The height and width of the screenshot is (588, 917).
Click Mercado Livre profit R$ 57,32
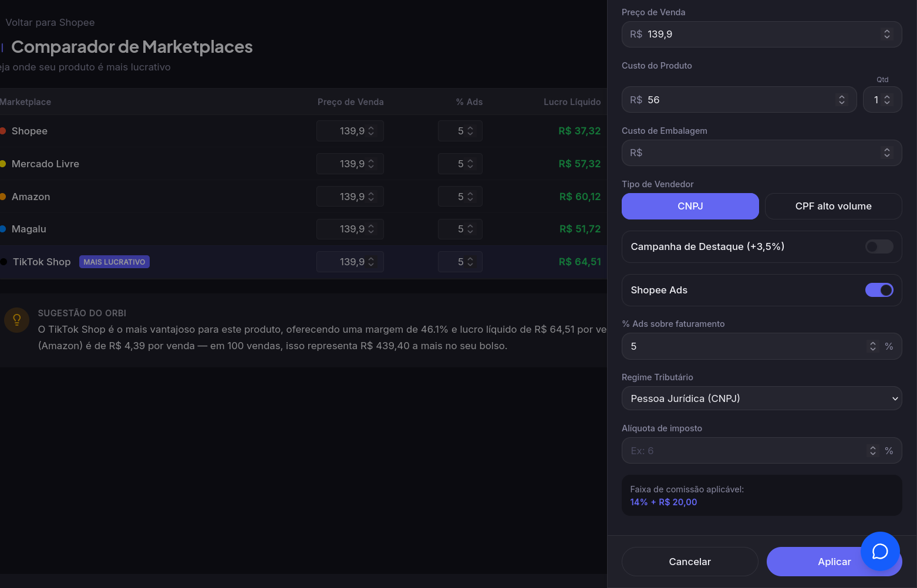pyautogui.click(x=579, y=164)
